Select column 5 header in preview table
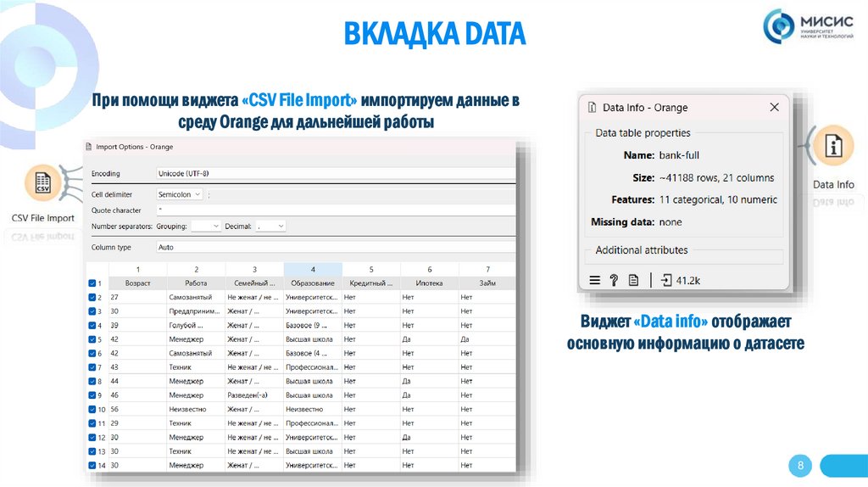 [371, 269]
